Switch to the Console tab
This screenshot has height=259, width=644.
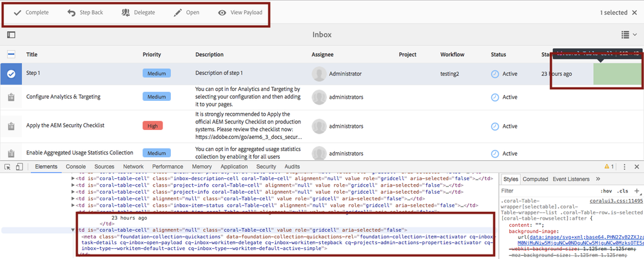[x=75, y=167]
